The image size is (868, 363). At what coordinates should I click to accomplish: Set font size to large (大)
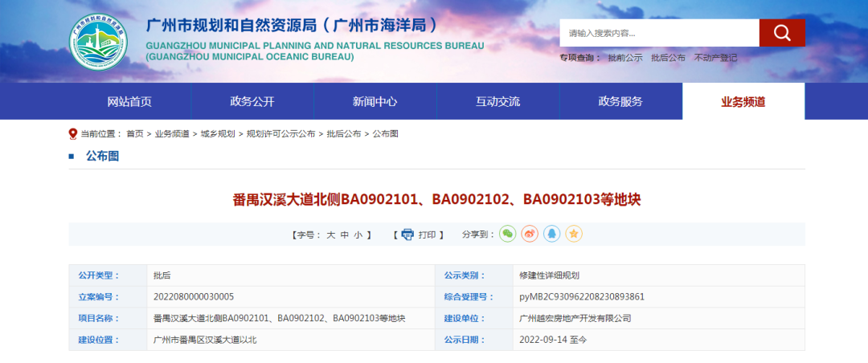coord(330,235)
